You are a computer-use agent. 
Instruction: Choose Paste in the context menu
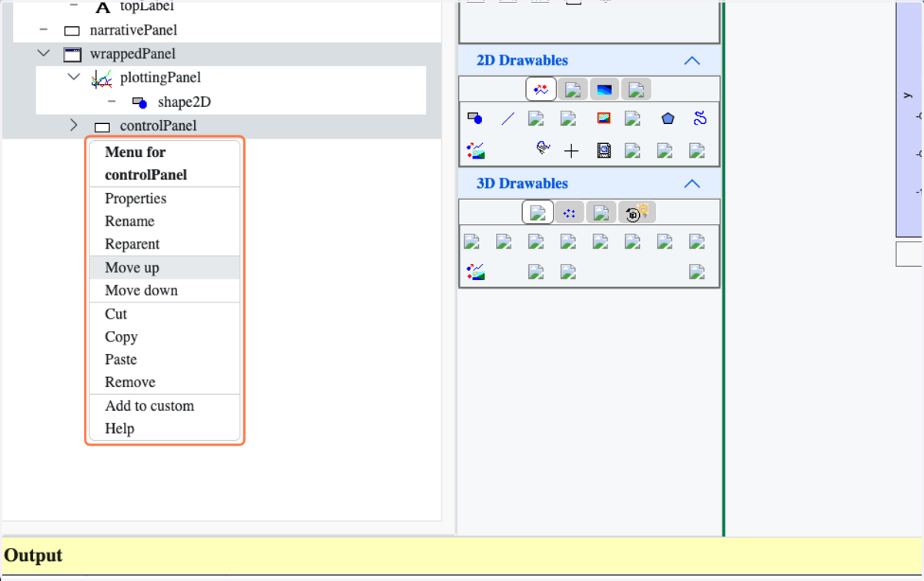click(x=165, y=359)
